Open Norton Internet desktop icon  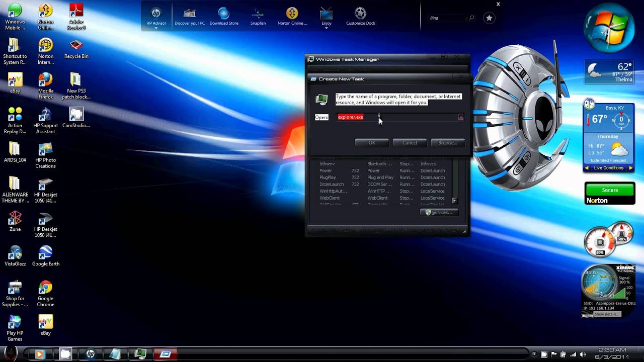[45, 52]
